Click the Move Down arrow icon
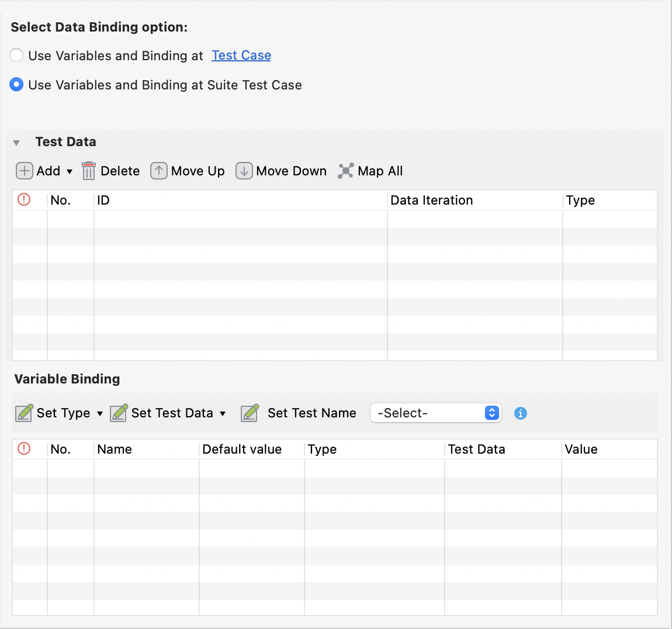672x629 pixels. [244, 171]
